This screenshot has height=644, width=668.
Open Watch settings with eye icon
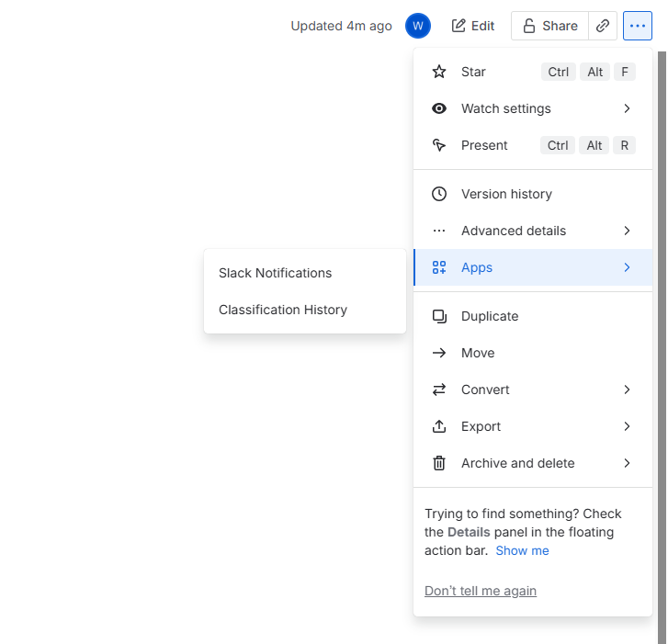tap(439, 108)
